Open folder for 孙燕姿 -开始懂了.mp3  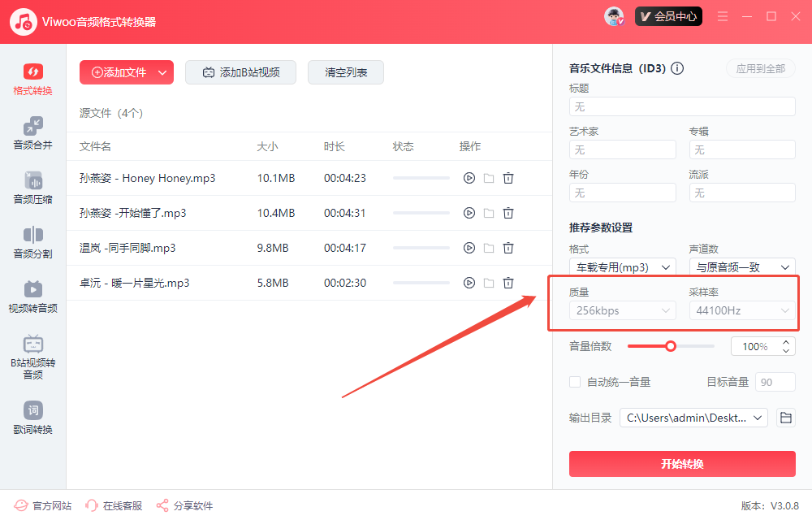[489, 213]
